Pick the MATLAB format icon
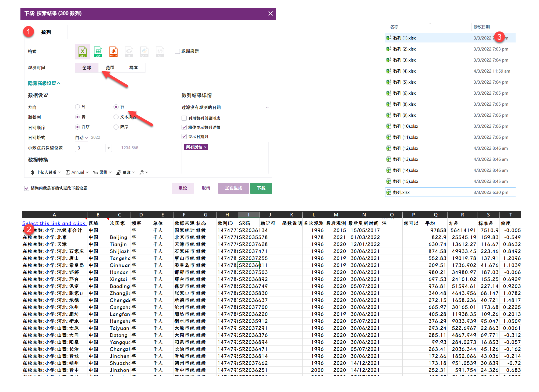 click(113, 52)
